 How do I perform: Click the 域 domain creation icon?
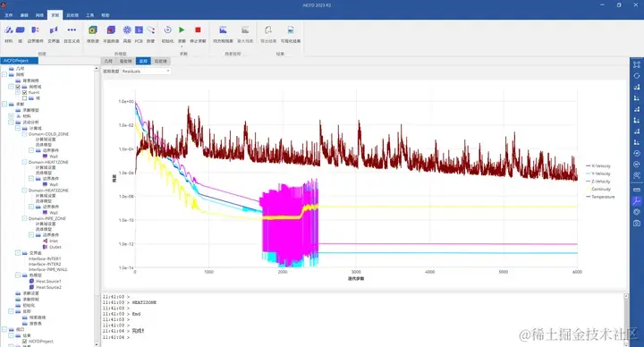click(20, 30)
